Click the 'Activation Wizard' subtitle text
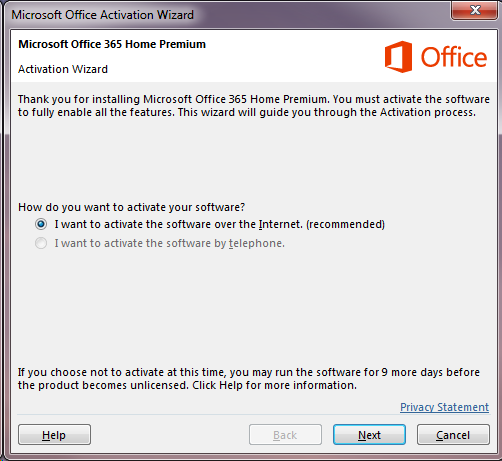The height and width of the screenshot is (461, 502). coord(63,69)
